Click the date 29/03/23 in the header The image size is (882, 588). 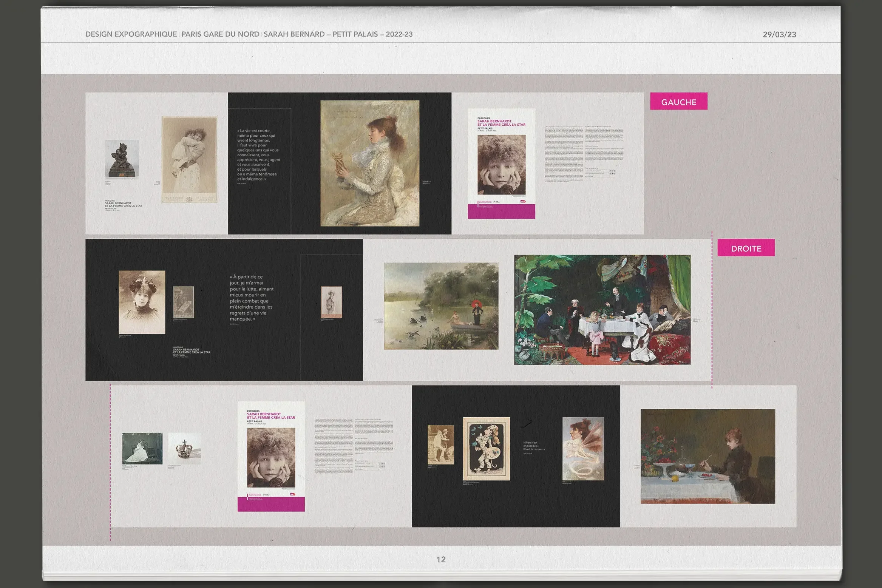point(779,34)
